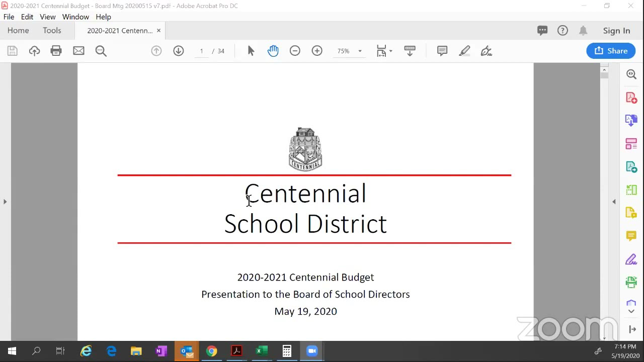644x362 pixels.
Task: Click the vertical scrollbar up arrow
Action: click(604, 70)
